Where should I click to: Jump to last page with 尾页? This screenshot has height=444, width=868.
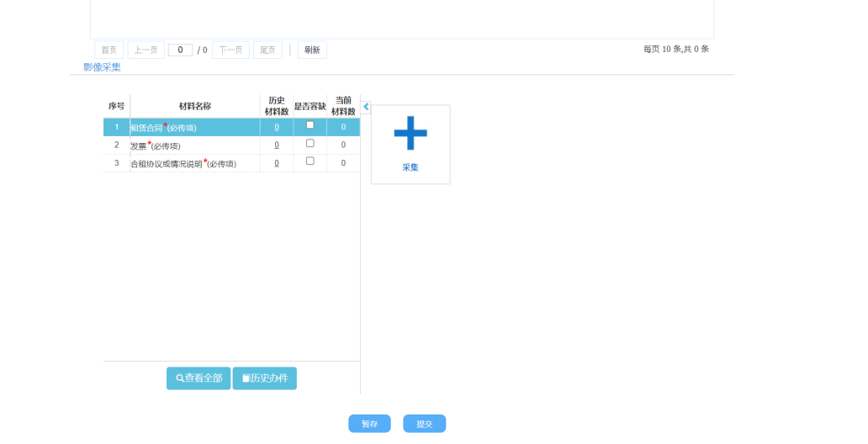tap(267, 50)
